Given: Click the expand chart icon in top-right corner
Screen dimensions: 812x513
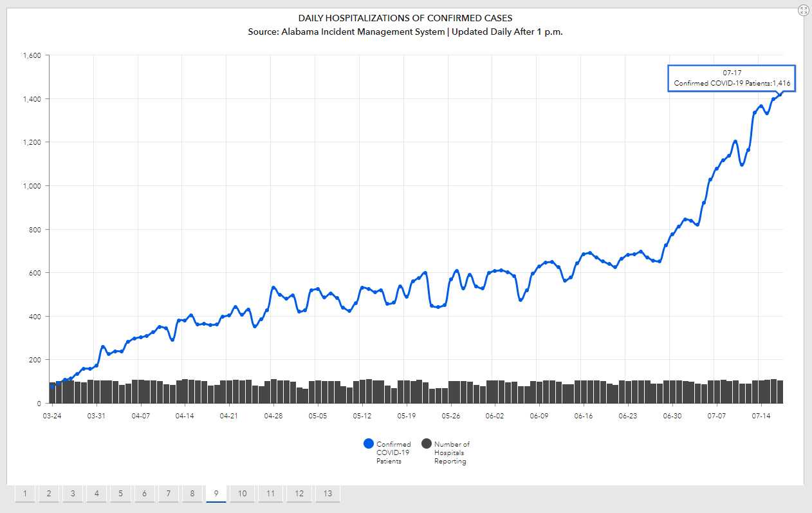Looking at the screenshot, I should coord(803,10).
